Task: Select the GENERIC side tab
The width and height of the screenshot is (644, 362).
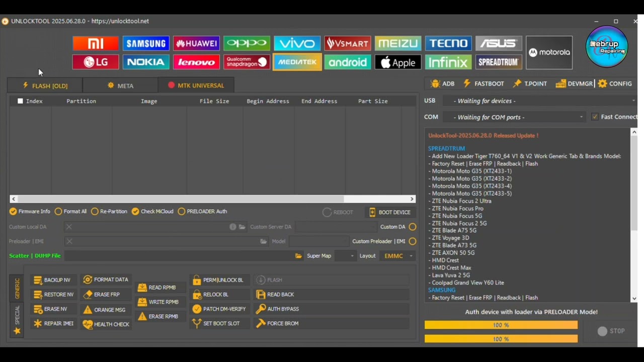Action: click(x=17, y=288)
